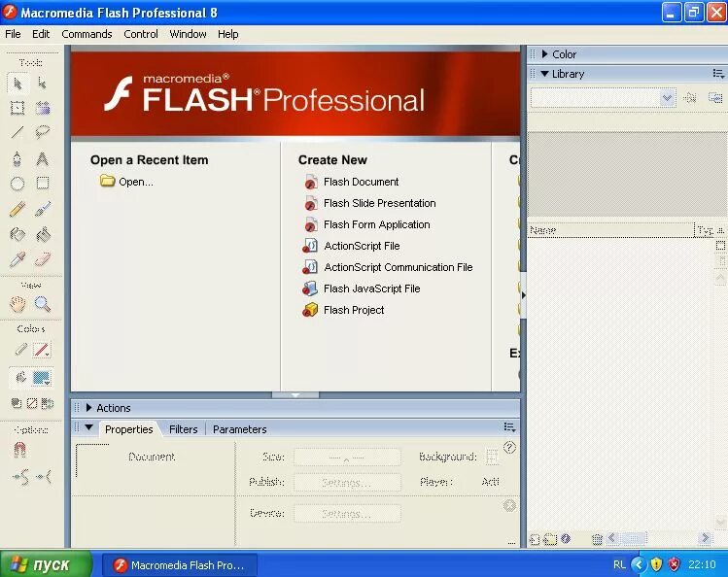Open the document Background color swatch
The width and height of the screenshot is (728, 577).
click(x=492, y=457)
